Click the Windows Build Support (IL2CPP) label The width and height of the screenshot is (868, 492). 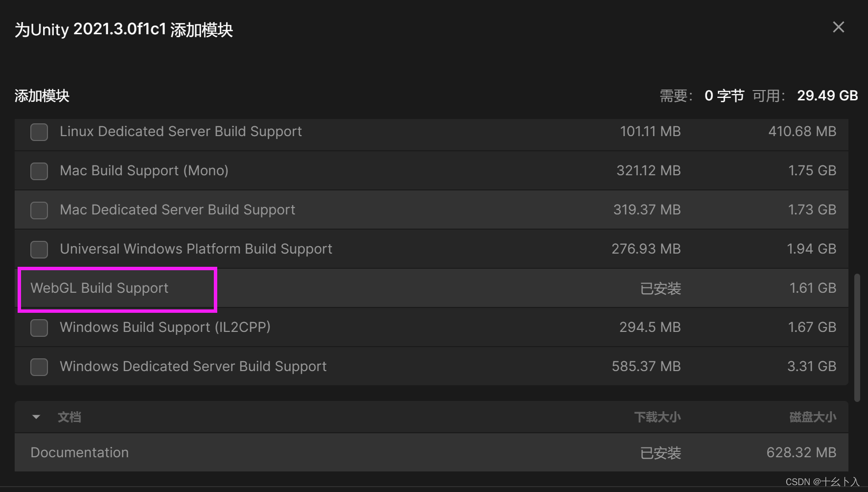click(165, 327)
